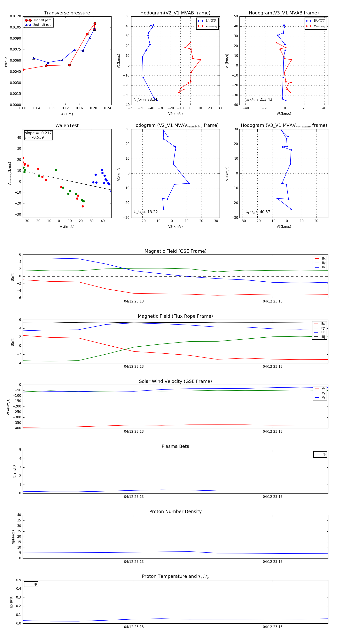
Task: Click the 'Pt(nPa)' y-axis label
Action: pos(6,61)
